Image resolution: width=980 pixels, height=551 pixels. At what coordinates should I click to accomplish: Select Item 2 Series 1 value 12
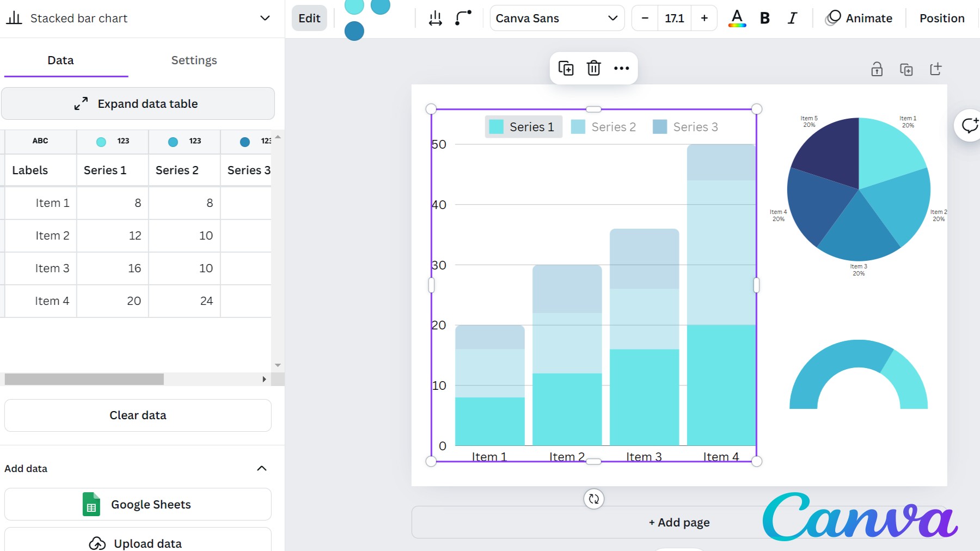pos(113,236)
